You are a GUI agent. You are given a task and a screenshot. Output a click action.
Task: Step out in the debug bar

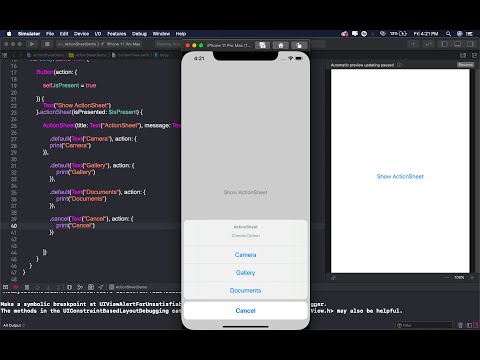click(x=58, y=287)
